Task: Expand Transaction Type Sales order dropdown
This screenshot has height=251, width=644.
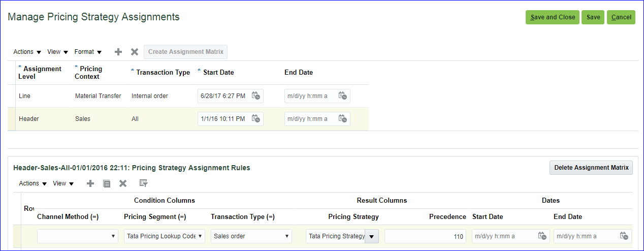Action: pos(286,236)
